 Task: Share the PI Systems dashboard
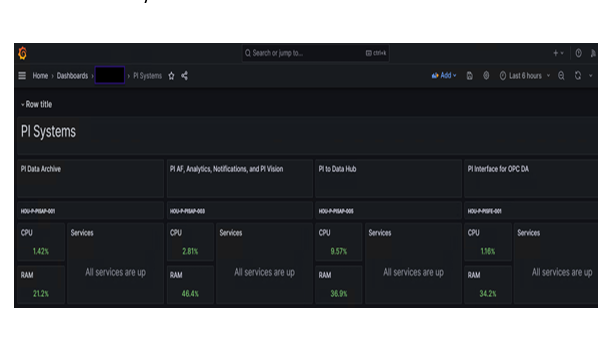click(184, 76)
